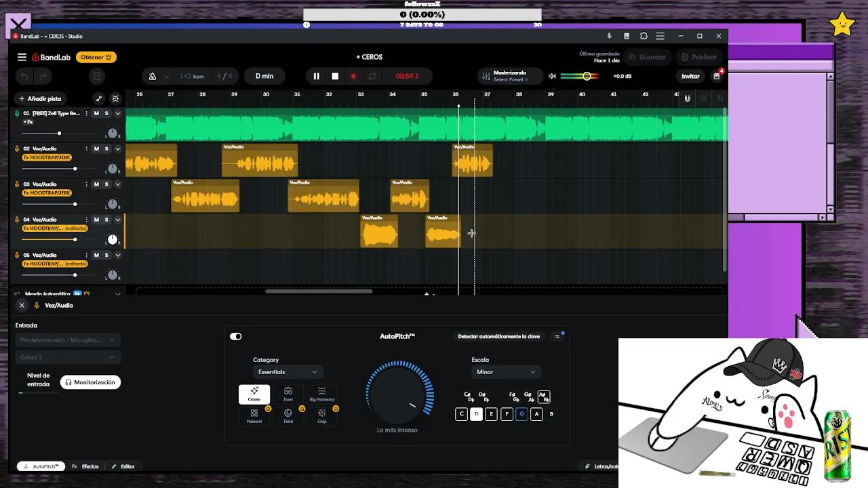This screenshot has height=488, width=868.
Task: Select the Chip AutoPitch effect
Action: [322, 415]
